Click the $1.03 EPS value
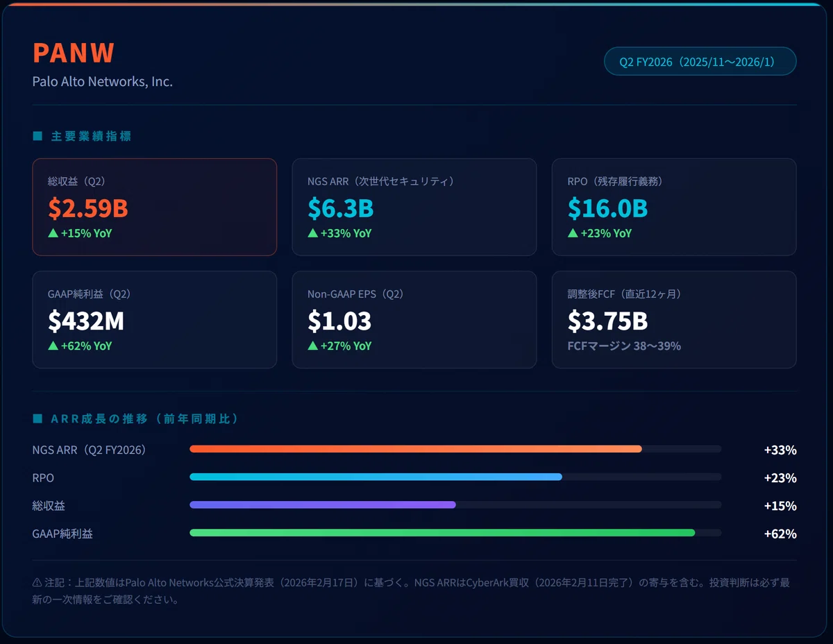This screenshot has width=833, height=644. 339,321
